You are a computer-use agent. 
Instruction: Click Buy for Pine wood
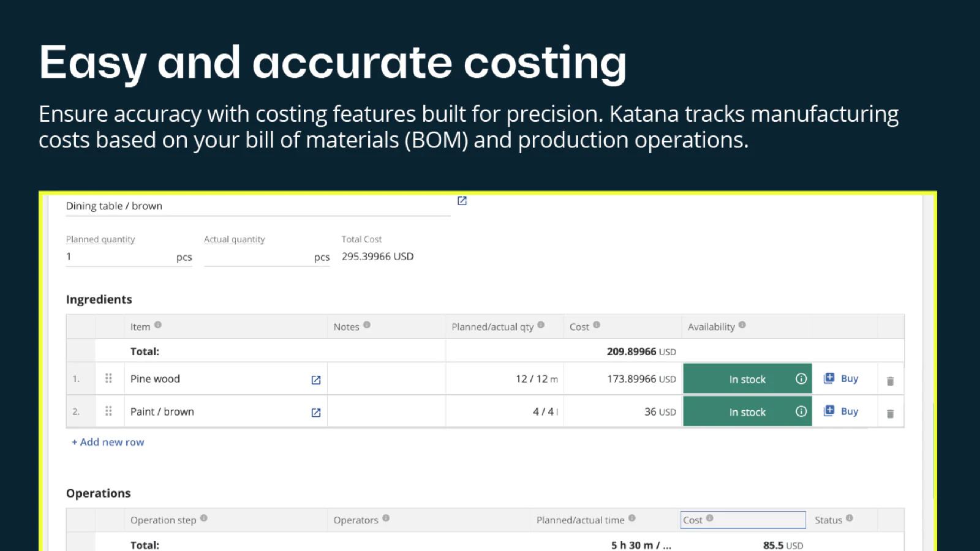click(x=842, y=378)
